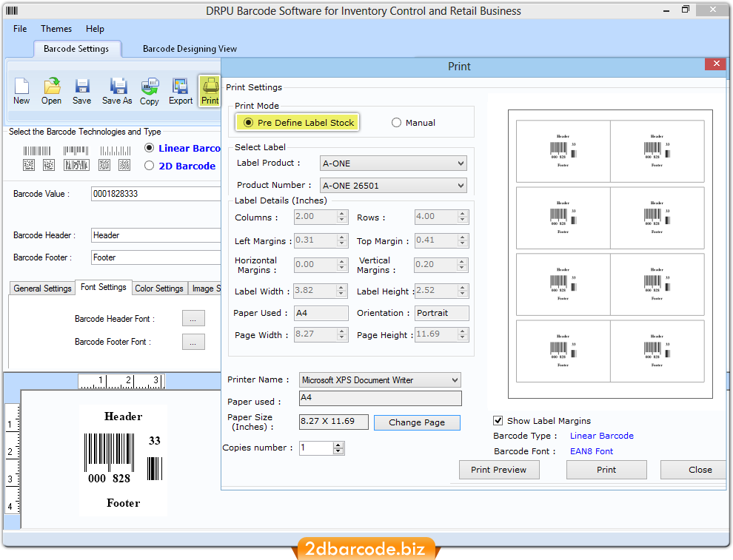
Task: Click the barcode preview image on the canvas
Action: [124, 460]
